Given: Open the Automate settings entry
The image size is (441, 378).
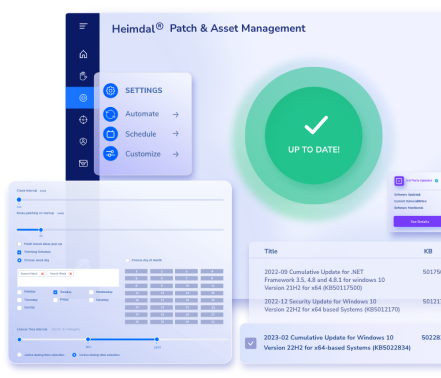Looking at the screenshot, I should point(142,114).
